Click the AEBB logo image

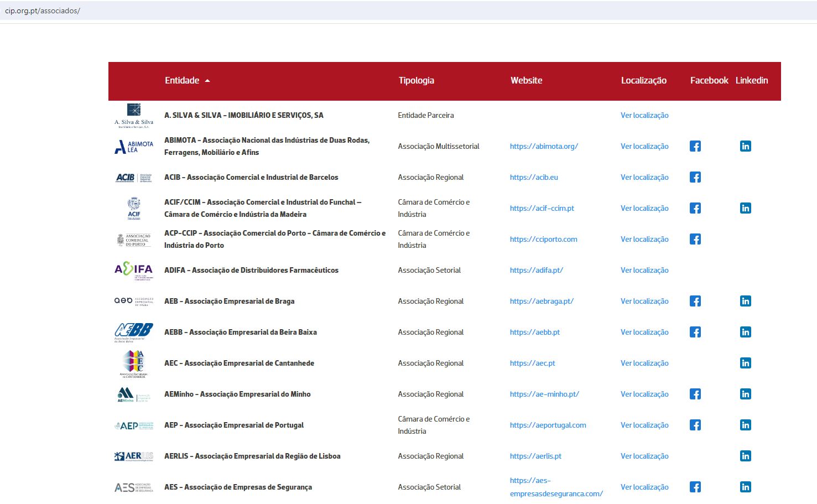click(134, 332)
